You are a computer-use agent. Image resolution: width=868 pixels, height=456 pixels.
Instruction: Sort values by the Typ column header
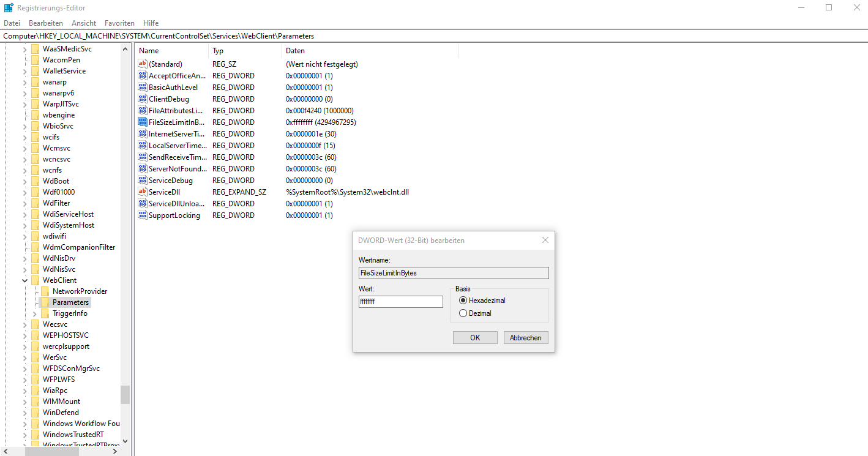tap(245, 51)
